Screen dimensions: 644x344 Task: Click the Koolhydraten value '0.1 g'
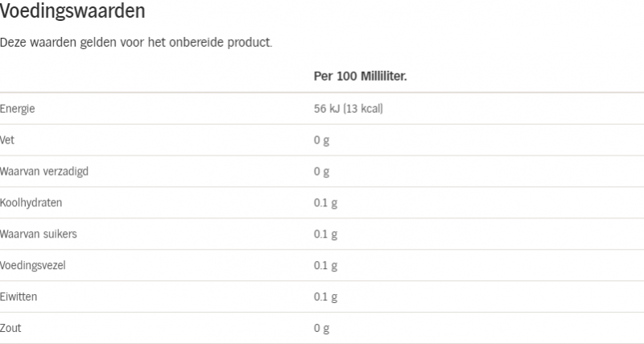click(x=326, y=203)
